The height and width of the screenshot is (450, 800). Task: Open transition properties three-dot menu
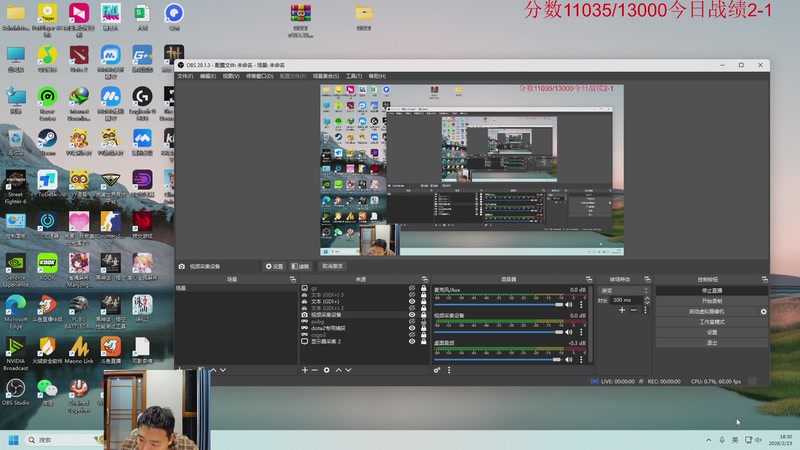click(645, 310)
